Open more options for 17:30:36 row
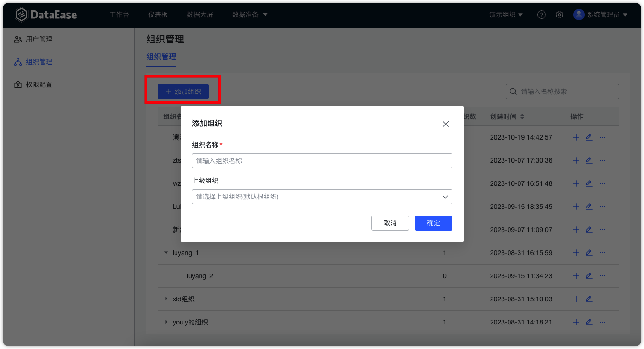This screenshot has width=644, height=349. click(x=602, y=160)
